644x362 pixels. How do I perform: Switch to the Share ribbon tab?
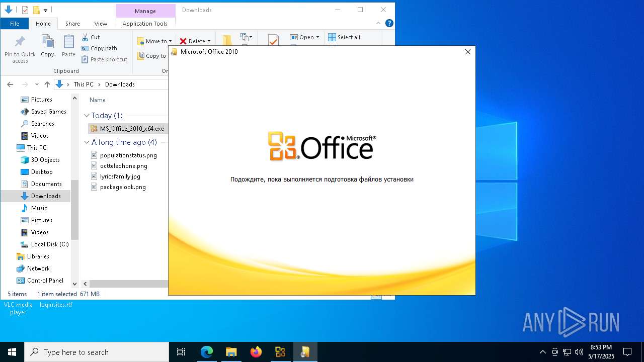point(72,24)
